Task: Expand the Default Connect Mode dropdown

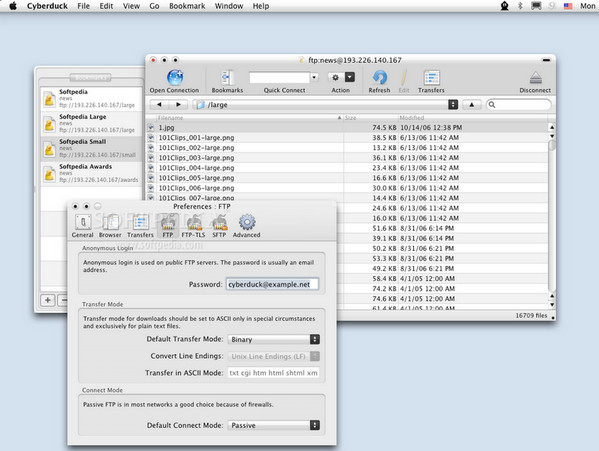Action: pyautogui.click(x=274, y=425)
